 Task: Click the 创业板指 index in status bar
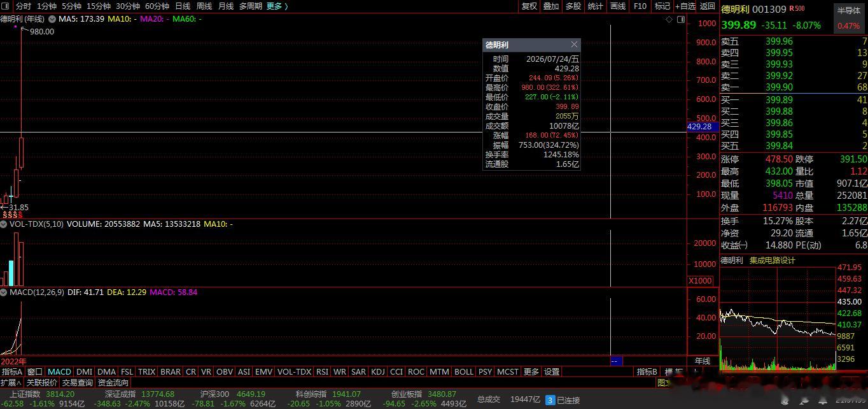point(407,394)
